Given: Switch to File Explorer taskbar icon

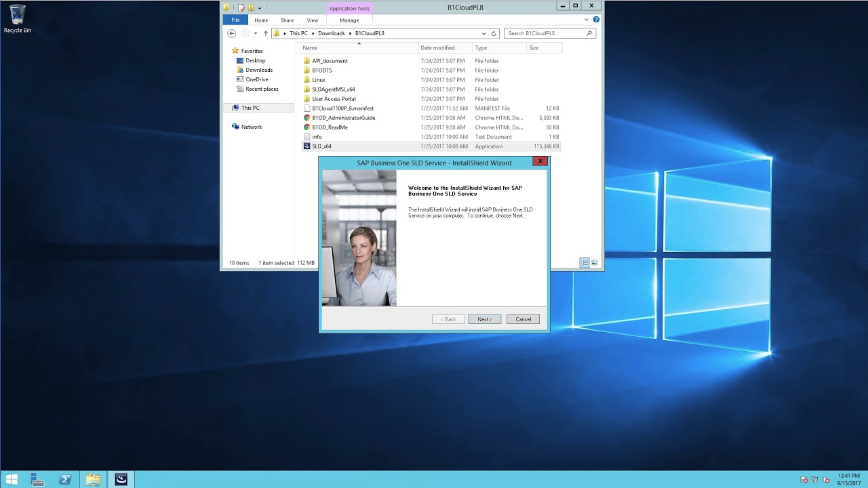Looking at the screenshot, I should [93, 480].
